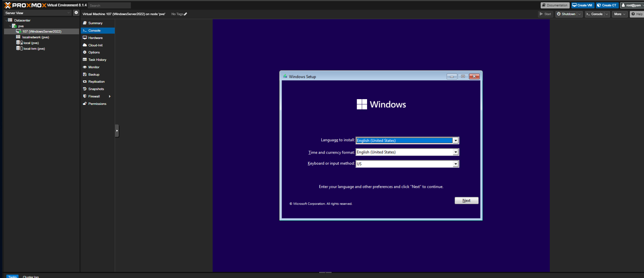
Task: Edit VM tags with pencil icon
Action: tap(185, 14)
